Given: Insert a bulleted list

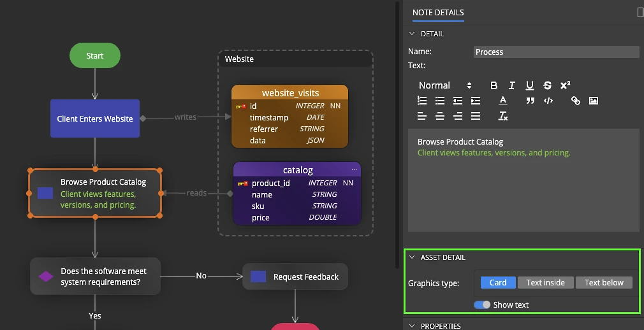Looking at the screenshot, I should (440, 101).
